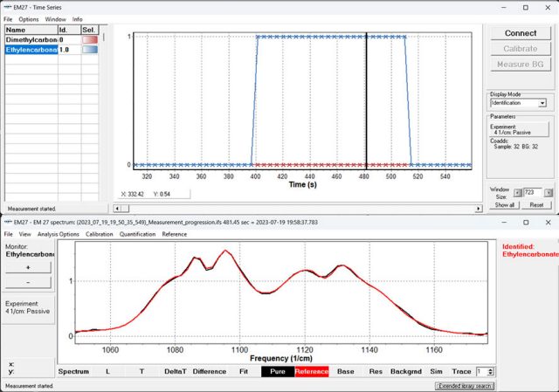Click the monitor plus button

(x=28, y=268)
